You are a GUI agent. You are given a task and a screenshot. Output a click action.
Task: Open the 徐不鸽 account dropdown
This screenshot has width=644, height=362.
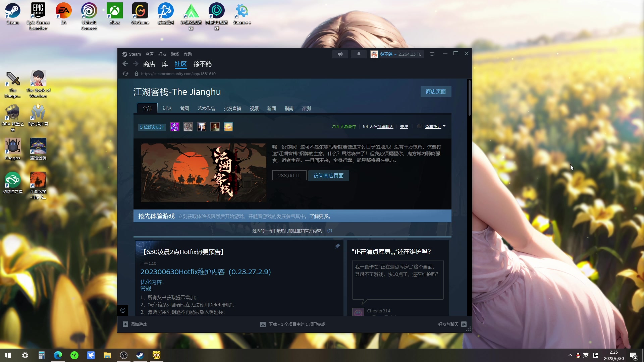point(388,54)
